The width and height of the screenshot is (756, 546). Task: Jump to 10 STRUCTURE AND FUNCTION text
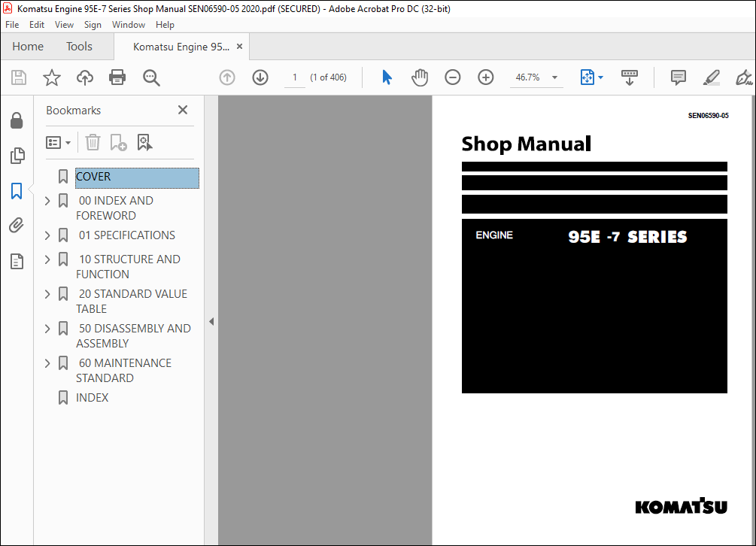(128, 266)
